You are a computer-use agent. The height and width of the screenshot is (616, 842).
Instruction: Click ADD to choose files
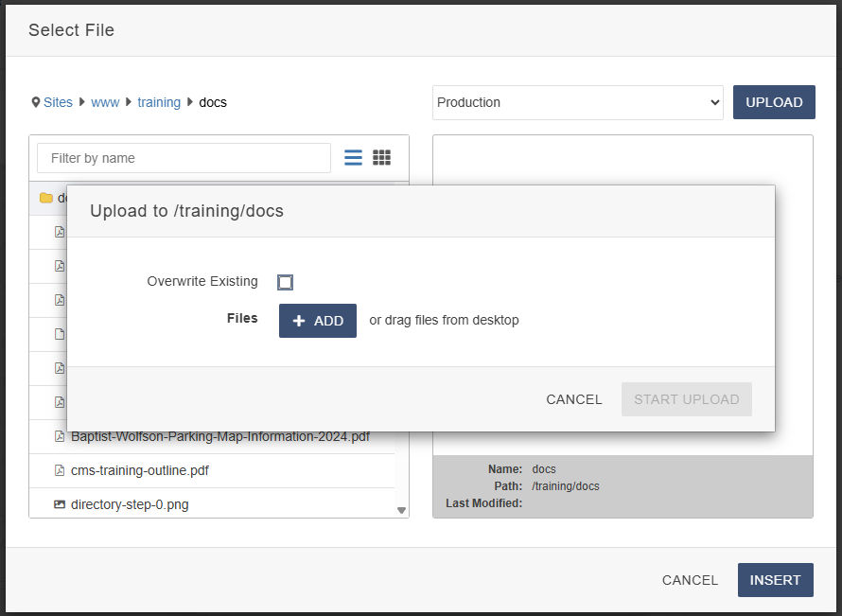[318, 321]
